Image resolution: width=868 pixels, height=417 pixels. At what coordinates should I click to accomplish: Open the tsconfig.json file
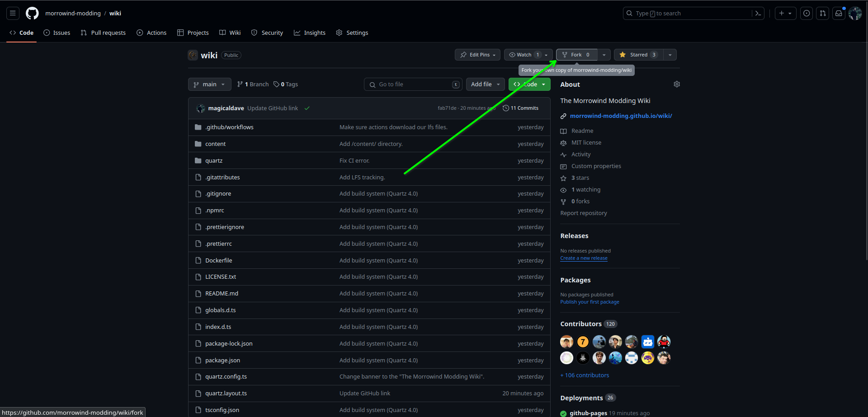point(222,410)
